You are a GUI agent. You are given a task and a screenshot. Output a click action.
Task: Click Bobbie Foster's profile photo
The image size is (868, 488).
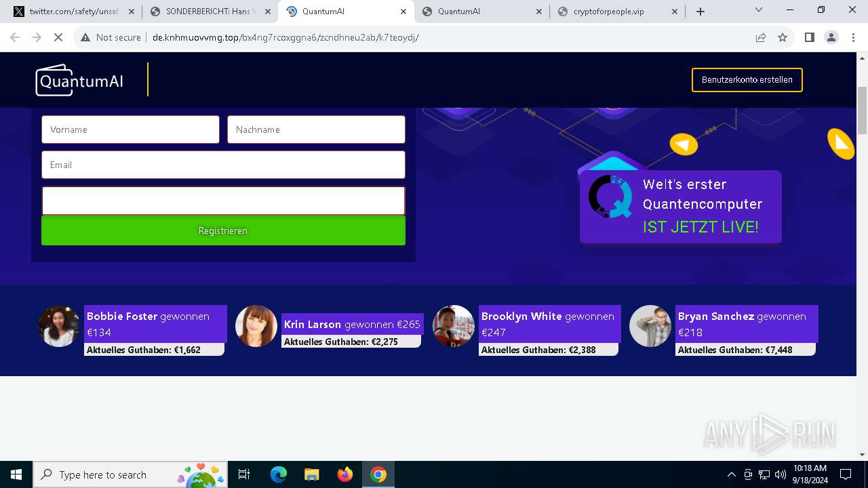59,326
